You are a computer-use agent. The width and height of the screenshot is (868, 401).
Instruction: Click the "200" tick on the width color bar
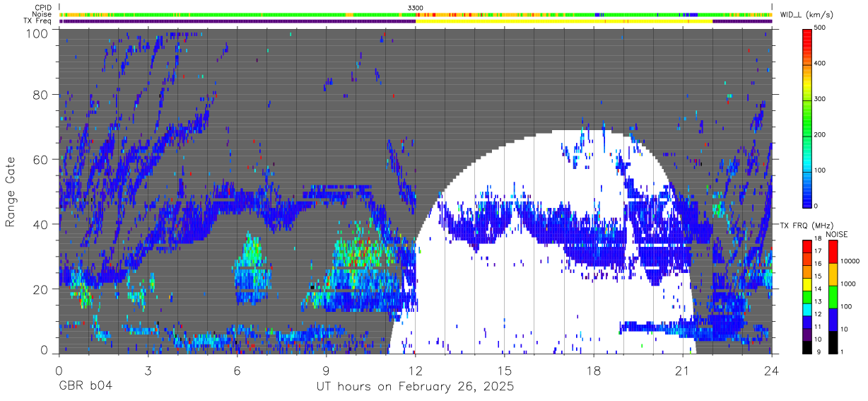(820, 134)
